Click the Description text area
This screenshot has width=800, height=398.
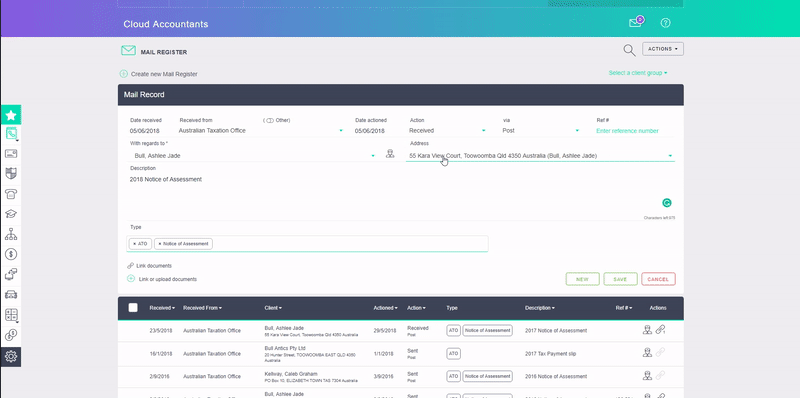(401, 196)
